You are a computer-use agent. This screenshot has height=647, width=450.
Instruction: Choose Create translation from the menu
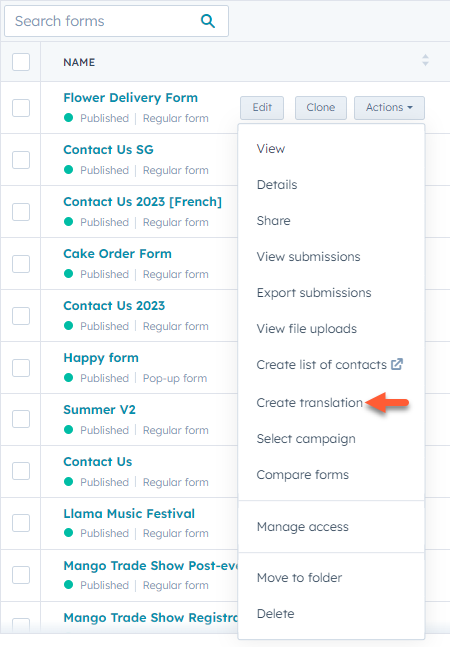309,402
